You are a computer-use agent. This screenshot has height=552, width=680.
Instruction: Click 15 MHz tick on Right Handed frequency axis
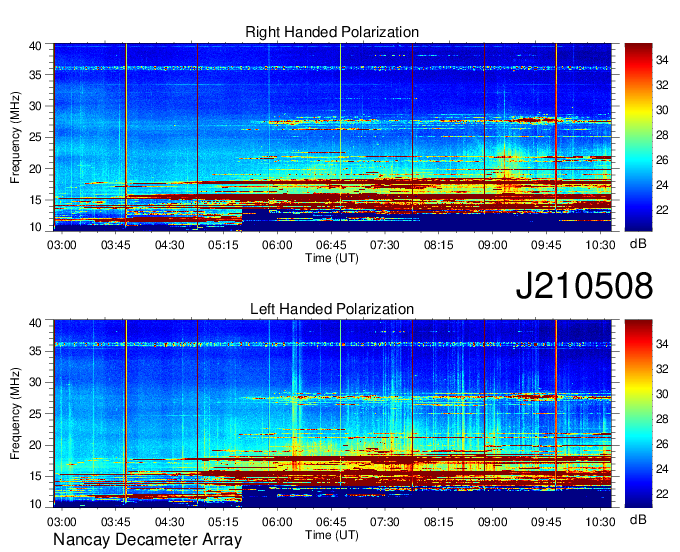(x=35, y=200)
